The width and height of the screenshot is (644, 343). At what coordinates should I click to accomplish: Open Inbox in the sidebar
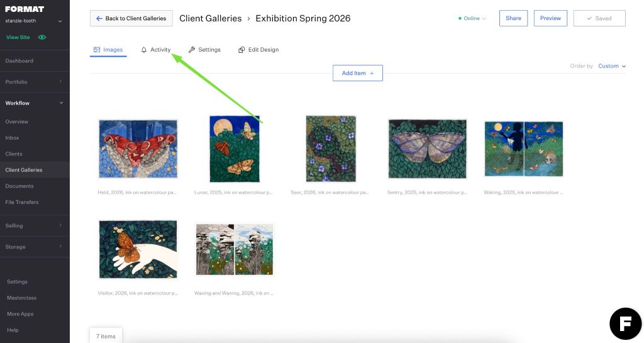13,138
